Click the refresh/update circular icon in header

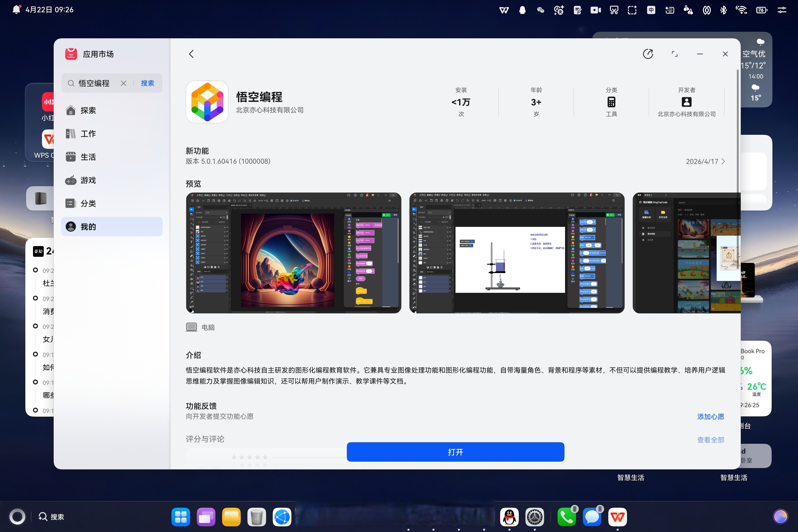(648, 54)
